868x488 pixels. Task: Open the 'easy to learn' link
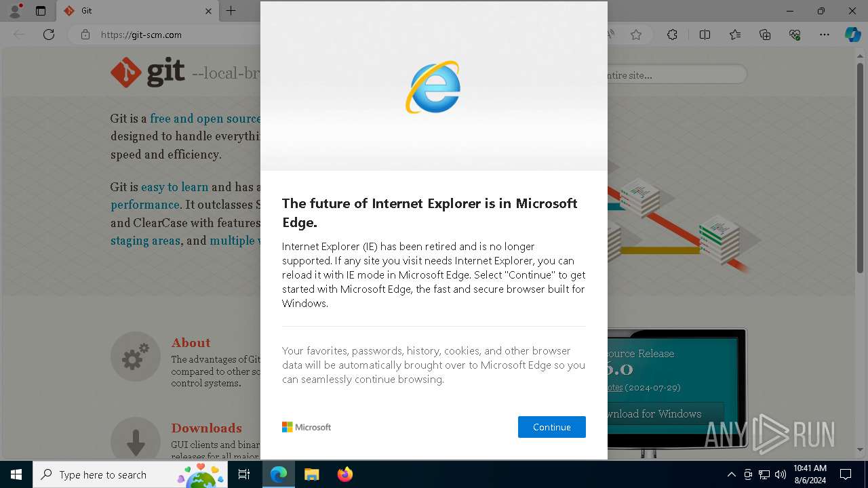click(174, 187)
